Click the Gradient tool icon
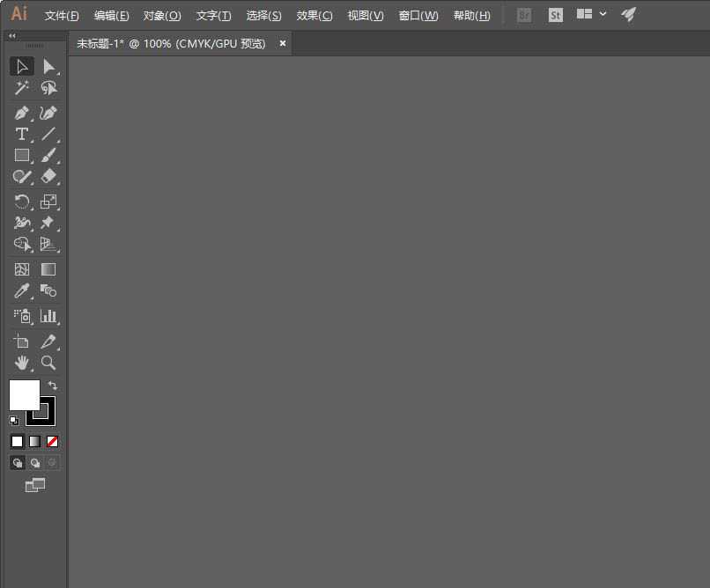The image size is (710, 588). click(48, 269)
